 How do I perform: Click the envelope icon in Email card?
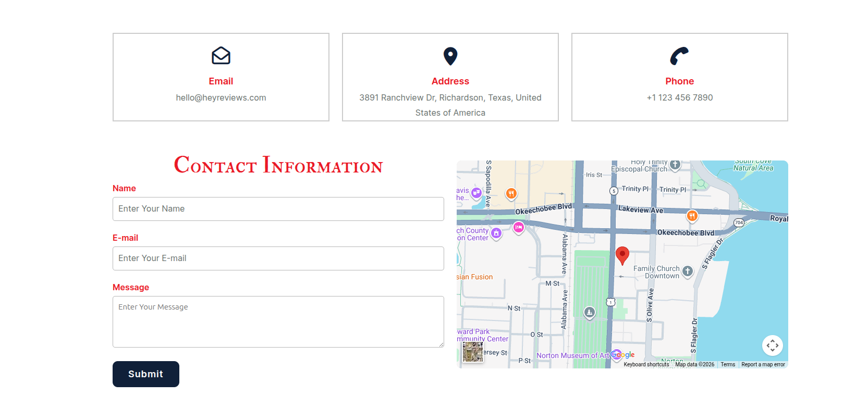(x=221, y=56)
